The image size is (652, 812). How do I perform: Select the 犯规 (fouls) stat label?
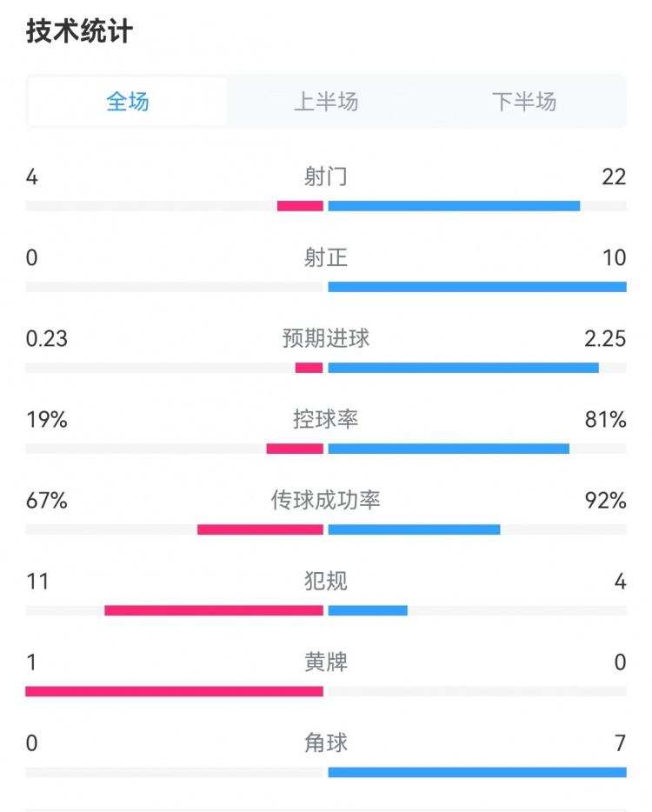326,581
